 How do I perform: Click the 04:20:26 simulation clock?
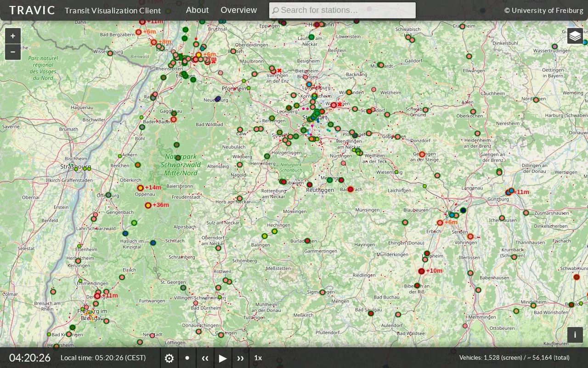(30, 358)
